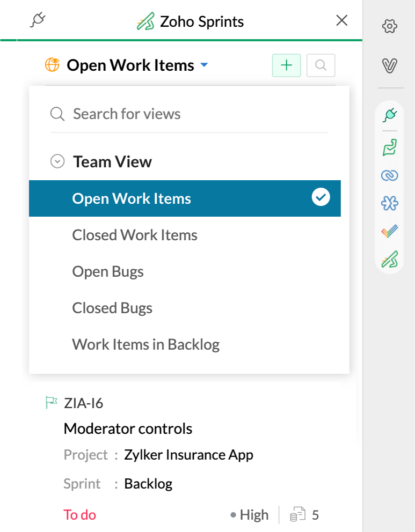Click the checkmark on selected Open Work Items

pyautogui.click(x=321, y=198)
